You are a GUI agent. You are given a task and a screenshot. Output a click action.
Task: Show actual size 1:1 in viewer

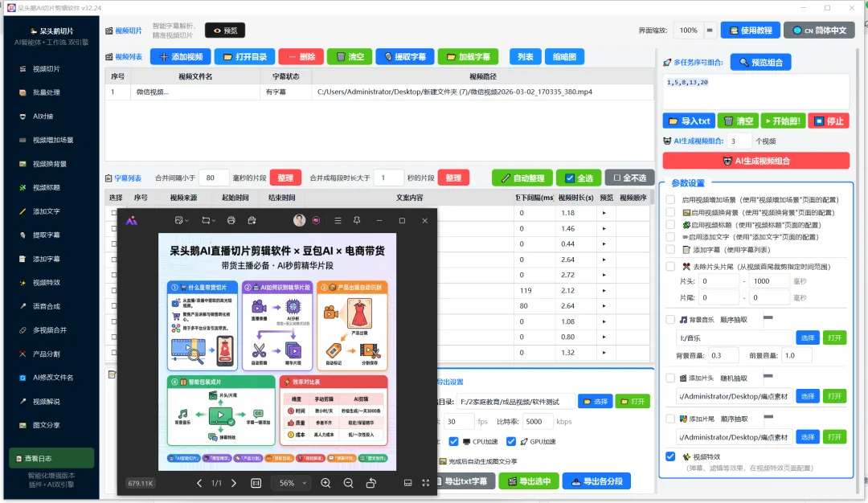click(x=256, y=483)
